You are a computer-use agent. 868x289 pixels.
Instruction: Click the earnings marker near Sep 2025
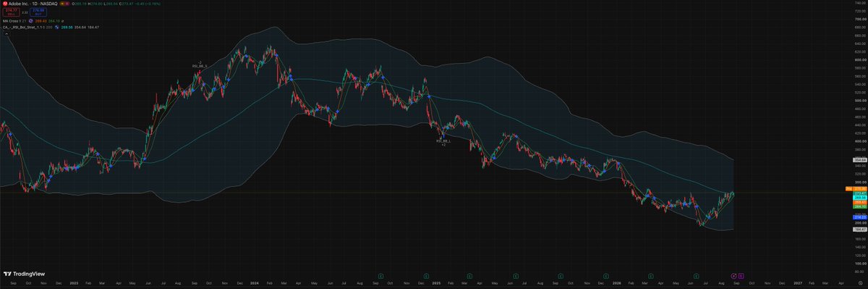[561, 276]
